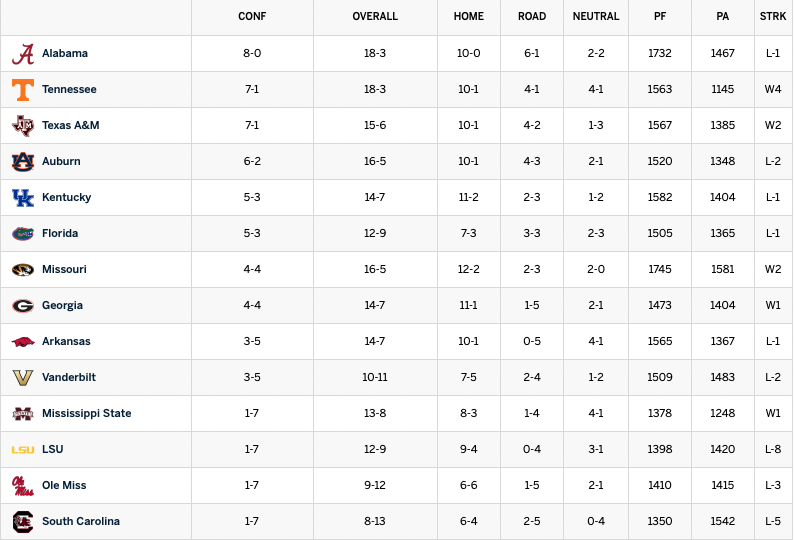The height and width of the screenshot is (540, 794).
Task: Sort by the PF column header
Action: (660, 16)
